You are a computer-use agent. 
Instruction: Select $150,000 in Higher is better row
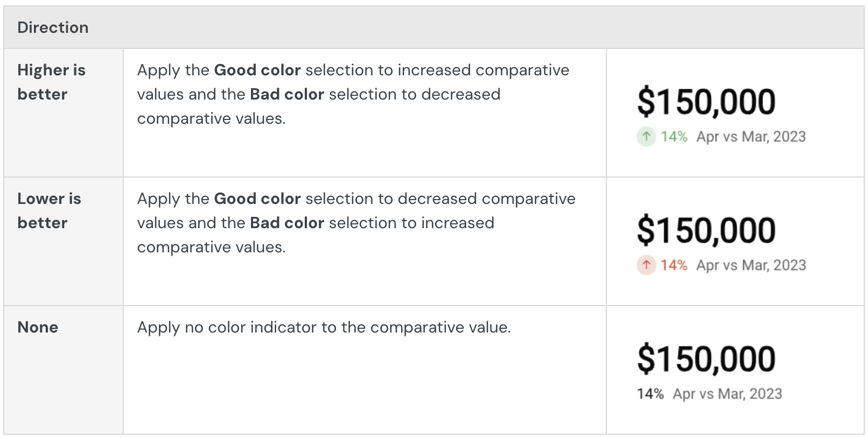706,102
